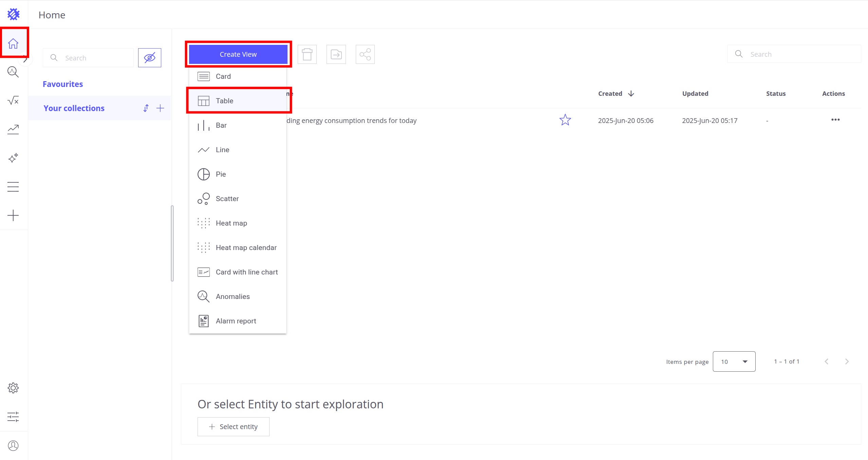Open the anomaly search icon in sidebar

13,72
